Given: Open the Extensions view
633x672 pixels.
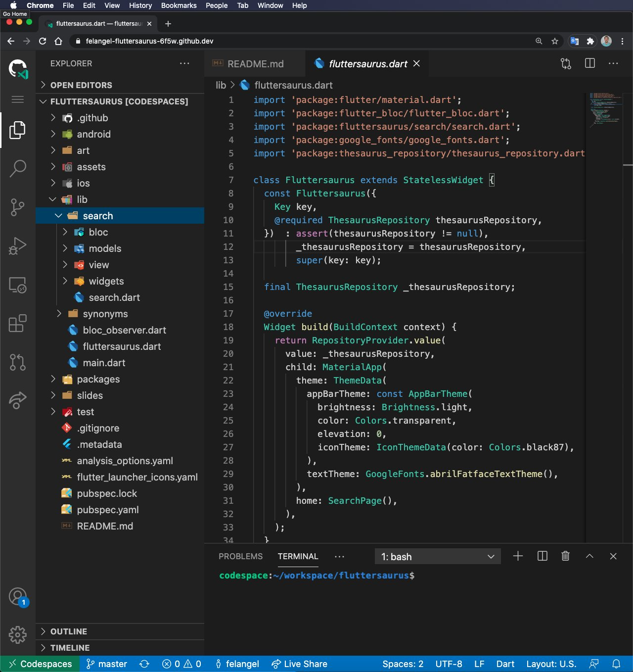Looking at the screenshot, I should [x=18, y=324].
